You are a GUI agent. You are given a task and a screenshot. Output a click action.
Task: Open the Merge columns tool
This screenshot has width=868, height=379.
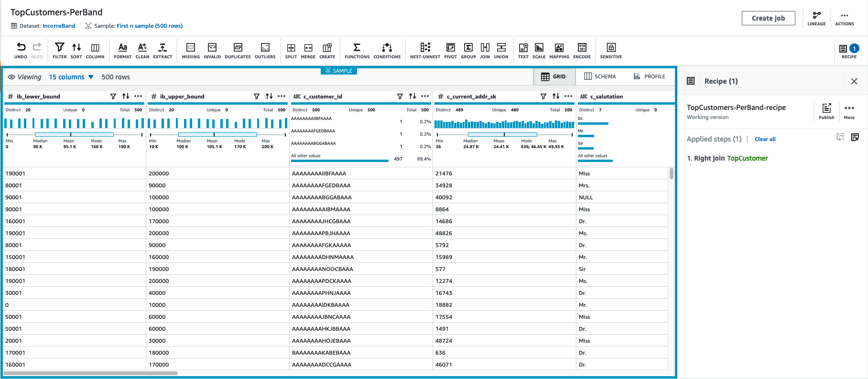308,50
